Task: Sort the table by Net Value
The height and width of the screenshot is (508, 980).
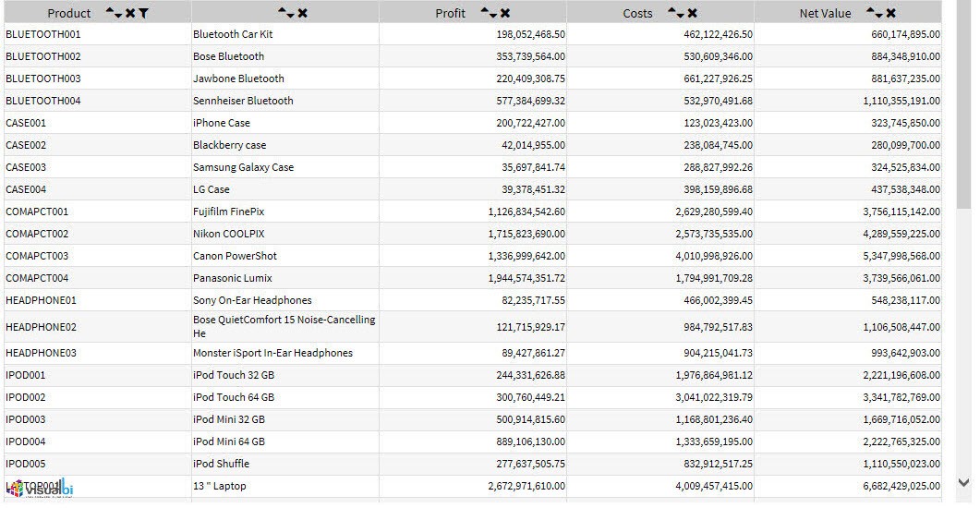Action: pyautogui.click(x=874, y=13)
